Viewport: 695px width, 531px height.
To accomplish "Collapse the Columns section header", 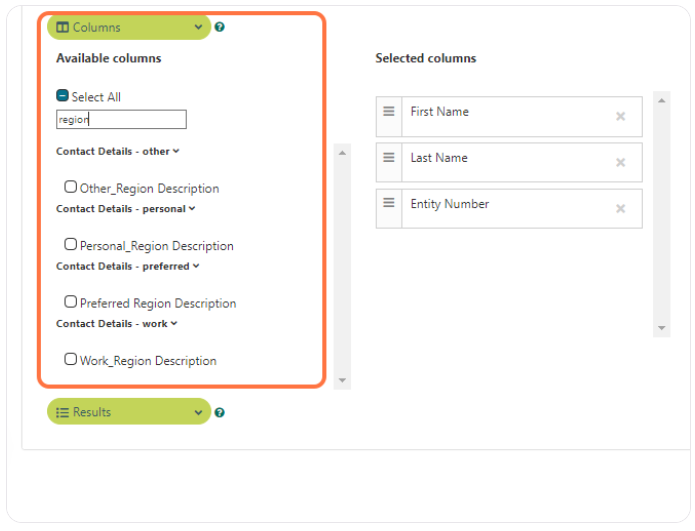I will [129, 27].
